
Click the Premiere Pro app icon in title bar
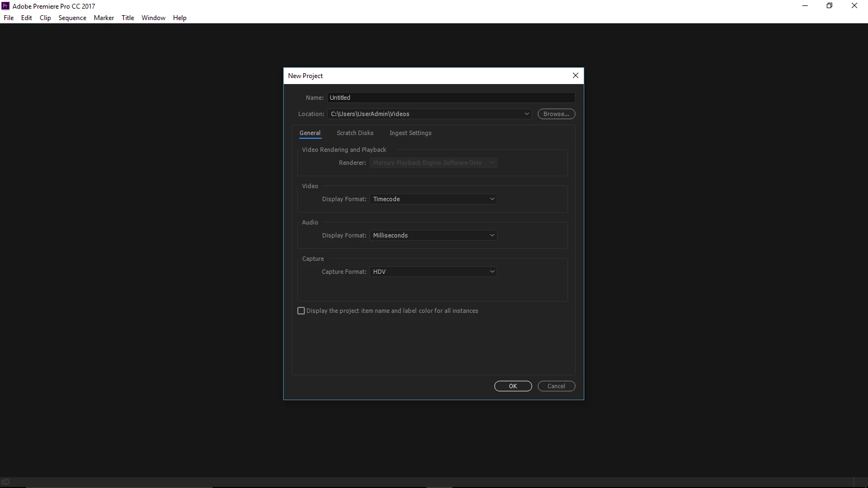(x=5, y=6)
